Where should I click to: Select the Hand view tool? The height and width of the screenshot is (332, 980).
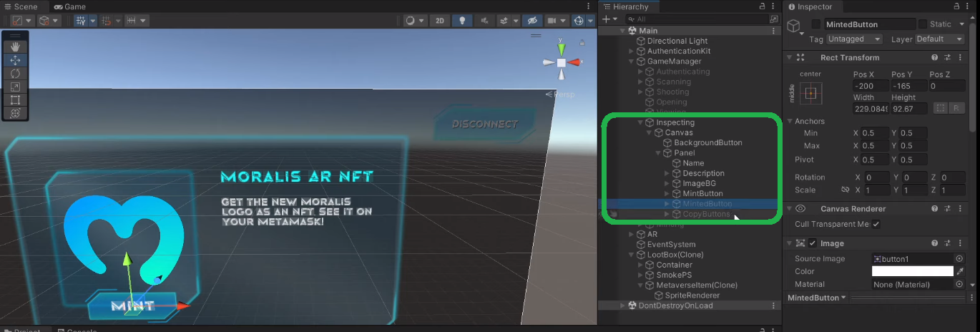[15, 47]
